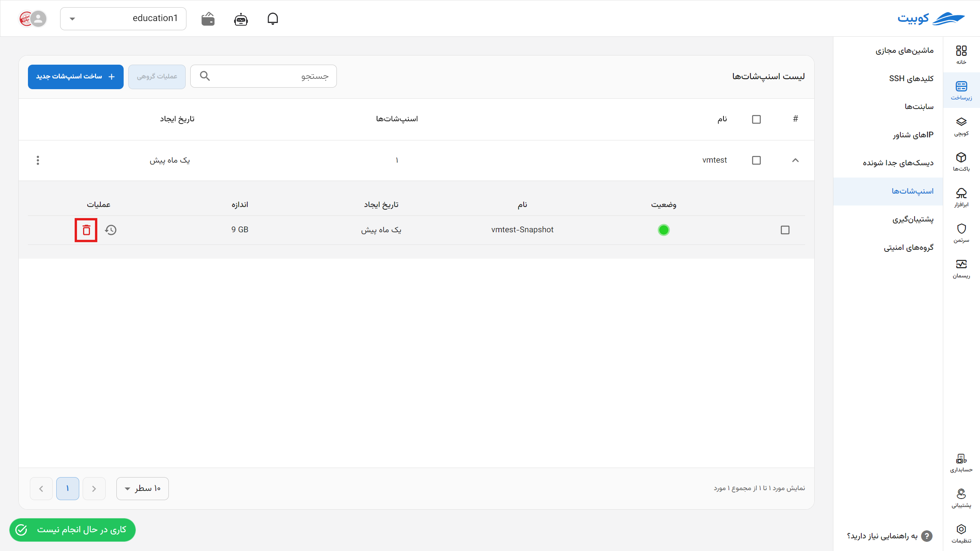The image size is (980, 551).
Task: Select باکت‌ها buckets sidebar icon
Action: tap(961, 162)
